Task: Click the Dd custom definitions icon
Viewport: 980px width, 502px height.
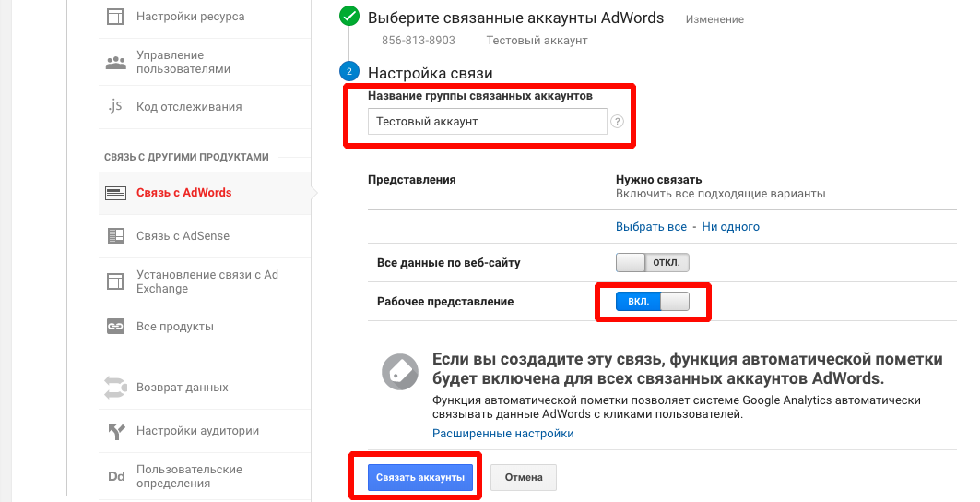Action: [x=115, y=476]
